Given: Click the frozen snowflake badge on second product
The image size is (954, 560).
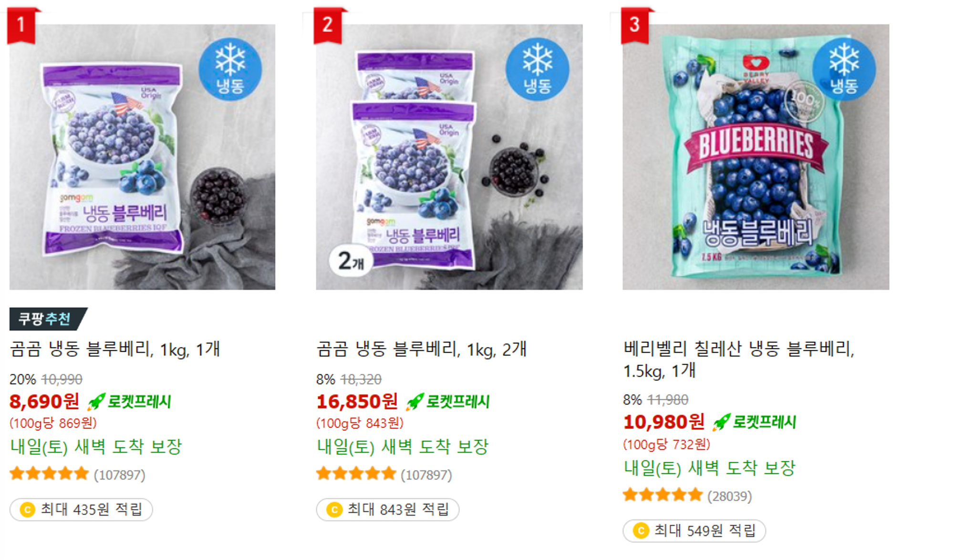Looking at the screenshot, I should (x=537, y=69).
